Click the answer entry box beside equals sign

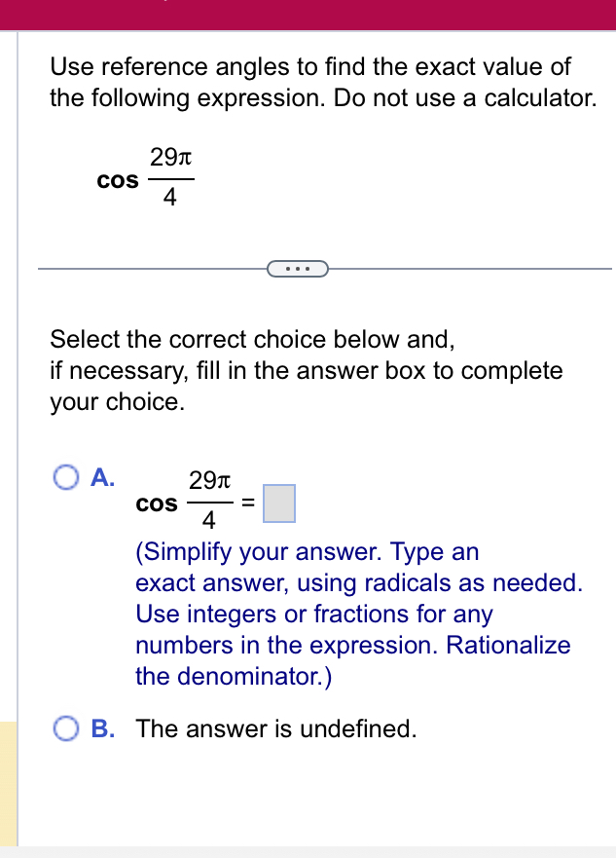click(279, 504)
